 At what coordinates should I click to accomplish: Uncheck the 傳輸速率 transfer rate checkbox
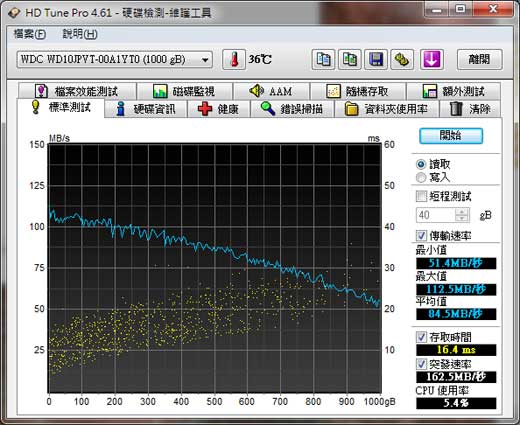(x=421, y=236)
